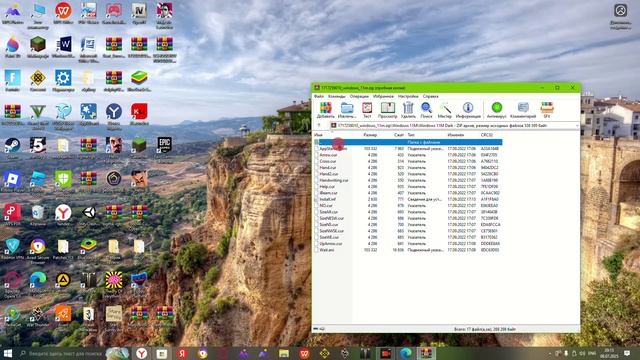Click the BlueStacks stacked-layers desktop icon

139,78
